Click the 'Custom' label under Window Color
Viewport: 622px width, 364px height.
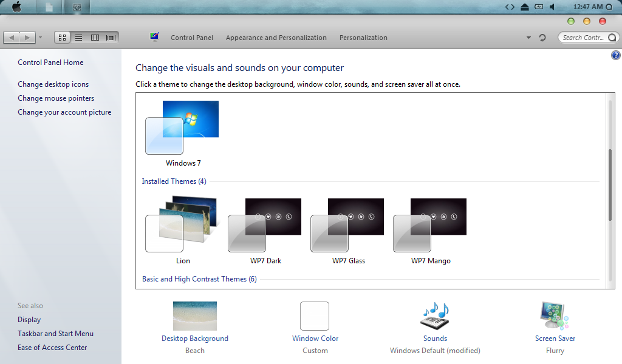[315, 351]
